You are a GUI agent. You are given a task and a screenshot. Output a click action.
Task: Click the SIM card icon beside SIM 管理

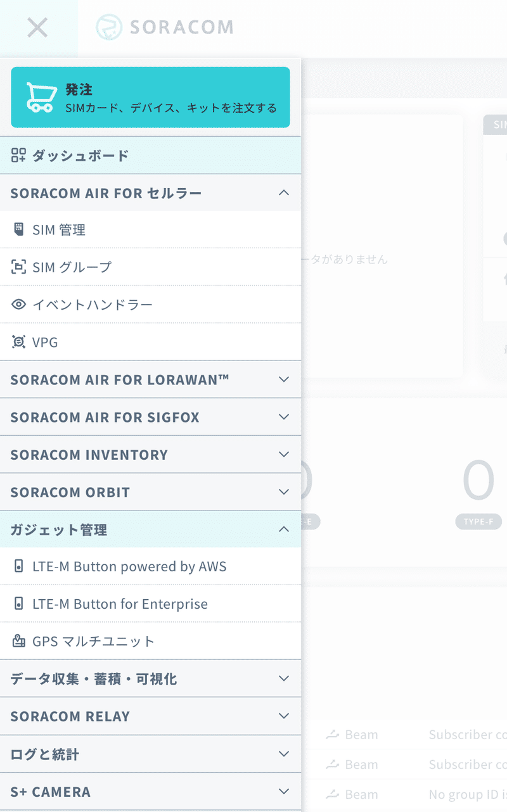[x=19, y=229]
